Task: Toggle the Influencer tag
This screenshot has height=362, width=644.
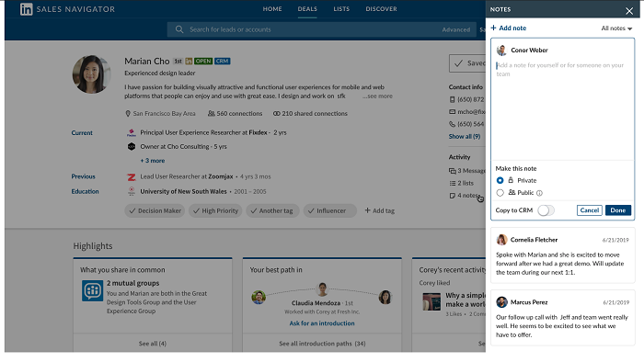Action: click(330, 210)
